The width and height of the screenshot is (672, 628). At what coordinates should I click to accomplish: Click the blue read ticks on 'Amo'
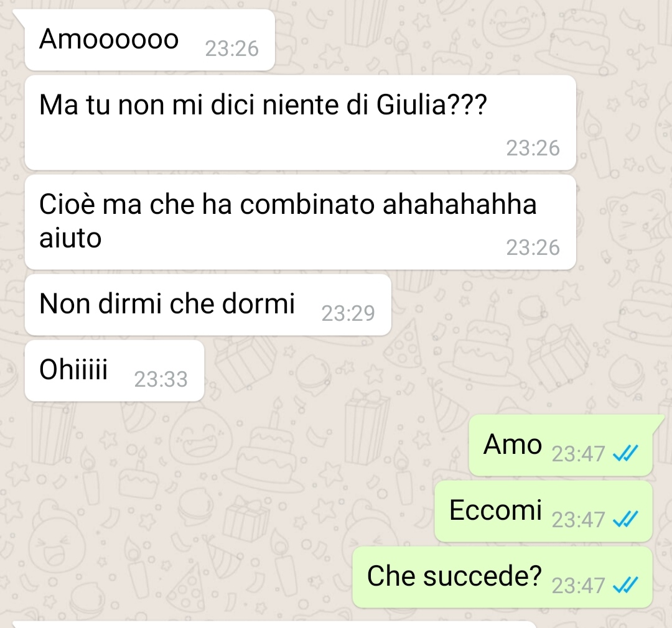tap(626, 454)
